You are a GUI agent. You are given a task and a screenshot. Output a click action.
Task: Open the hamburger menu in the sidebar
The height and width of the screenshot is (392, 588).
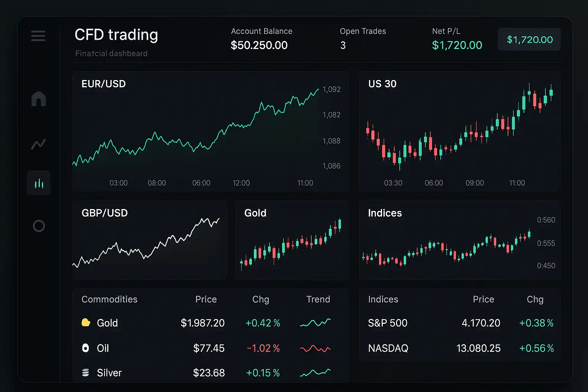coord(38,36)
